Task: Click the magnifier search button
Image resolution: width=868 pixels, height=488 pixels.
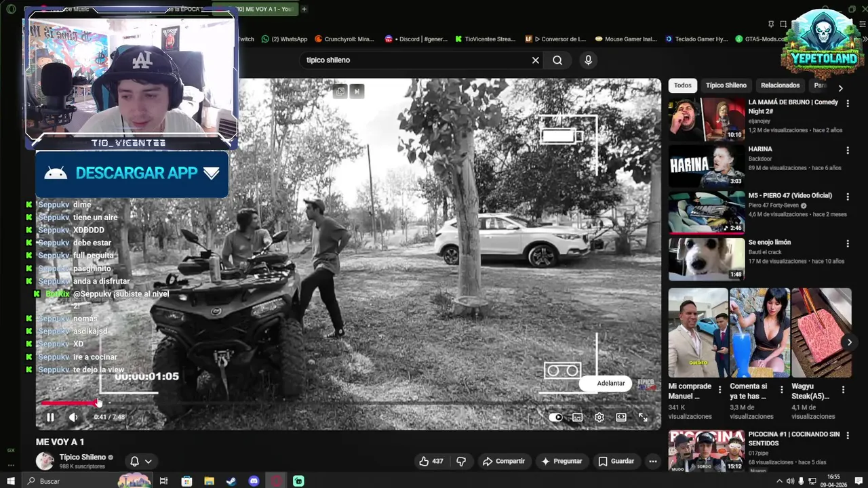Action: 557,60
